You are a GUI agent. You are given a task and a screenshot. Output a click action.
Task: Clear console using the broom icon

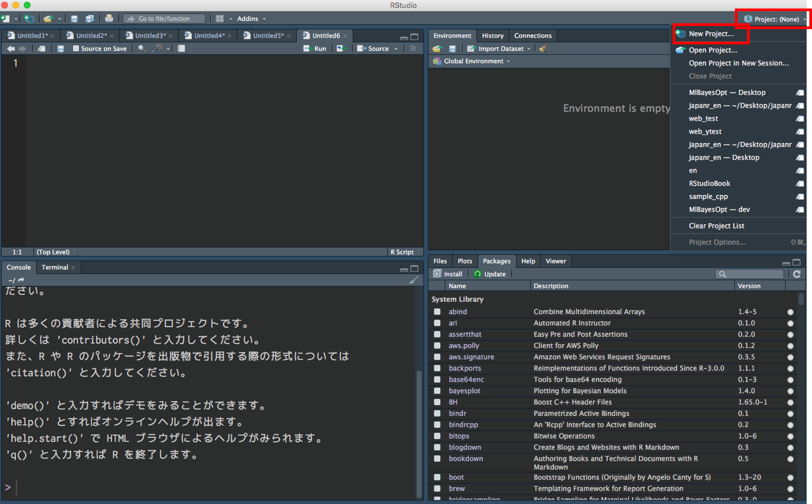pos(413,280)
